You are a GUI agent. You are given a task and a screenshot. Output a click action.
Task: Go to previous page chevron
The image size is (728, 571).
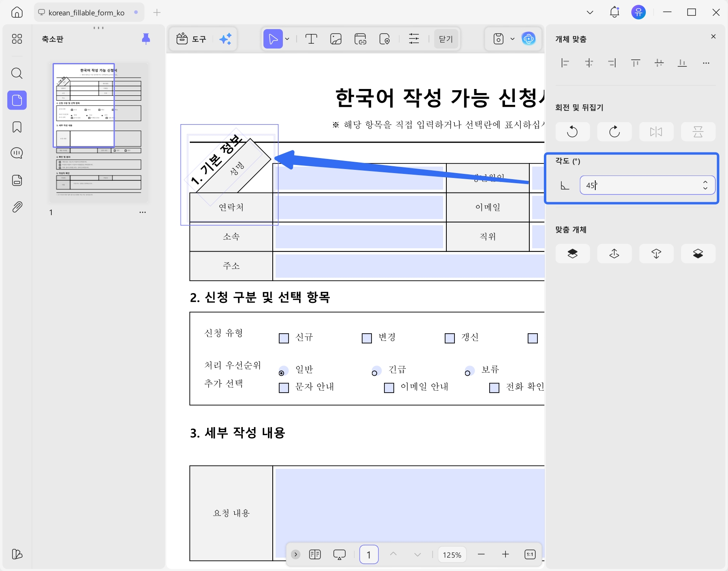pos(393,554)
